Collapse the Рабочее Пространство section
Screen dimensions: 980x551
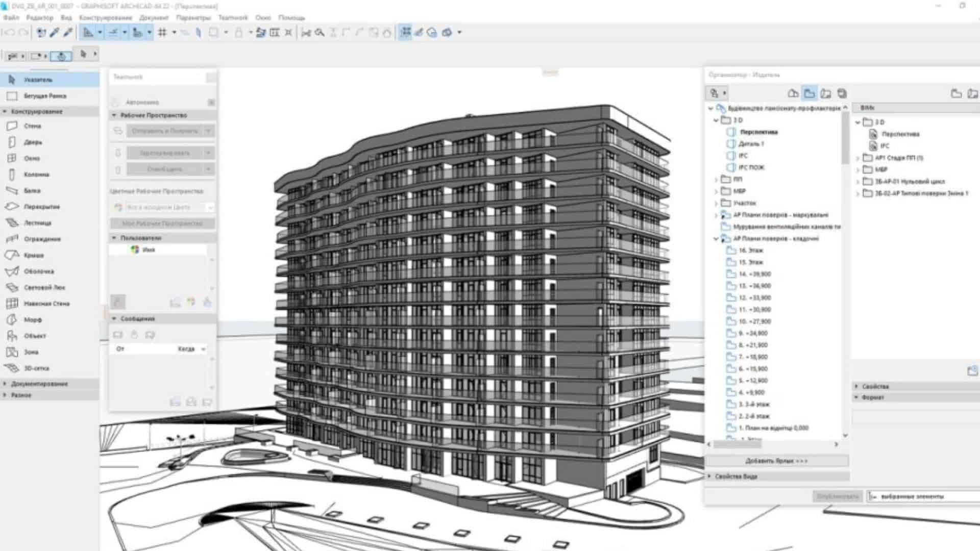click(x=114, y=115)
